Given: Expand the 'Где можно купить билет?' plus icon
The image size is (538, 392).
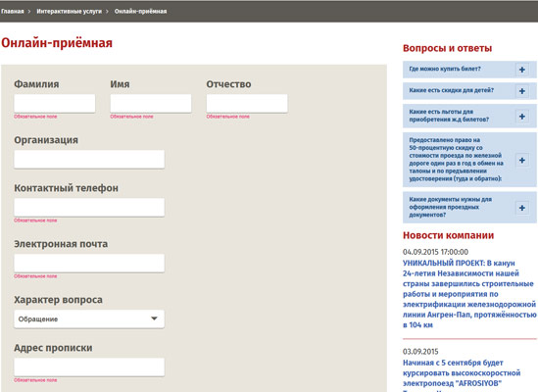Looking at the screenshot, I should coord(522,70).
